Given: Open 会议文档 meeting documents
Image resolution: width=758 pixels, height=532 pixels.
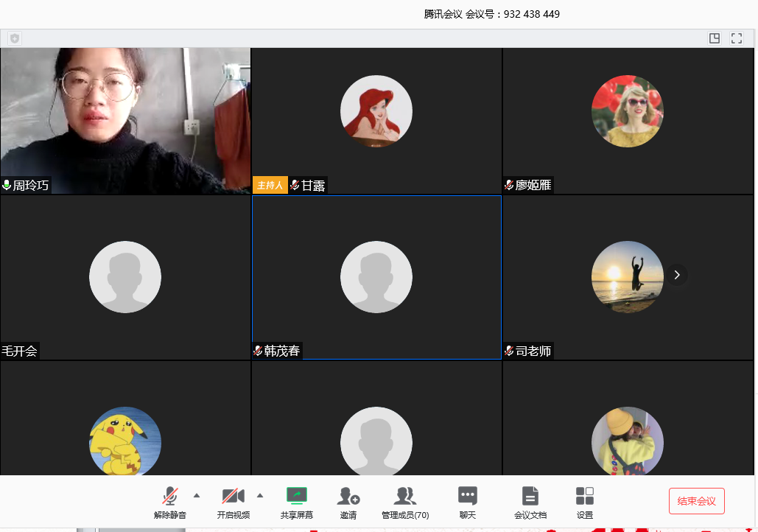Looking at the screenshot, I should [530, 503].
